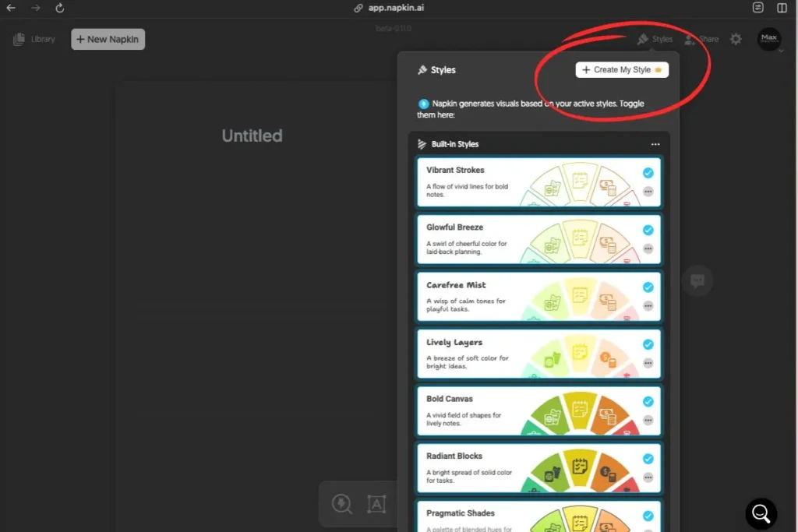Click the app.napkin.ai address text
The height and width of the screenshot is (532, 798).
(396, 8)
